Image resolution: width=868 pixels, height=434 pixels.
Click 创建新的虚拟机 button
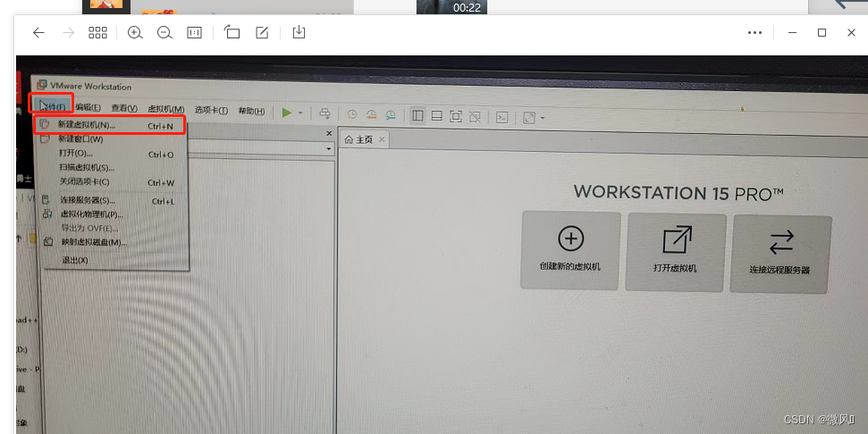(x=570, y=250)
